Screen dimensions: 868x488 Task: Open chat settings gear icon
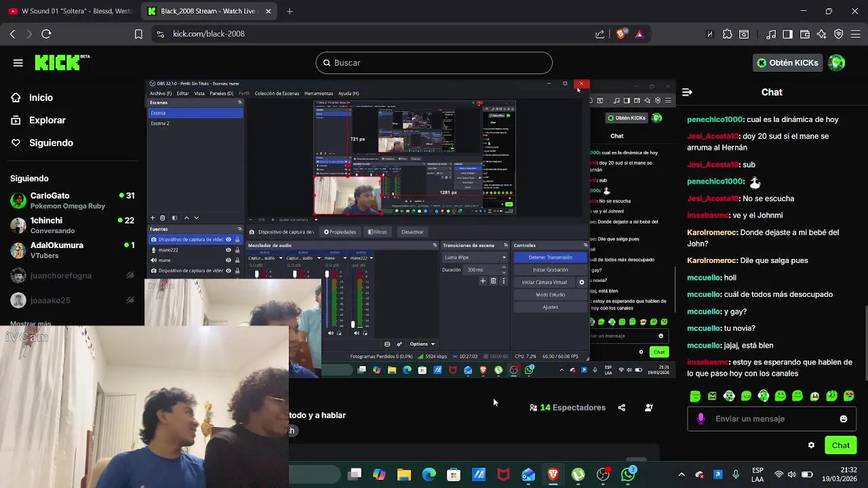click(811, 445)
